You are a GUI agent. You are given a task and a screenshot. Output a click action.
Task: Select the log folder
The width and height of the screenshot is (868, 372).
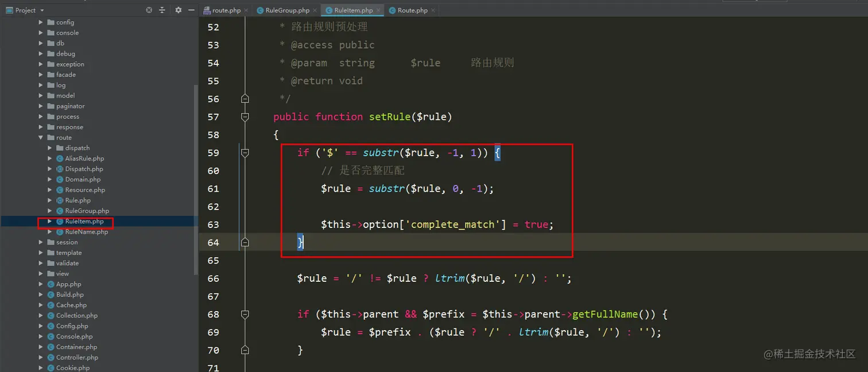pos(61,85)
